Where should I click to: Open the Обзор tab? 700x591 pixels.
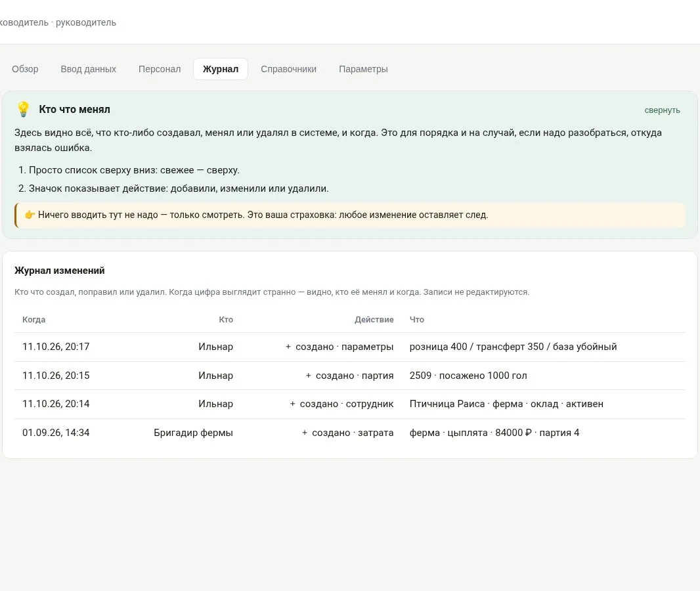(25, 69)
